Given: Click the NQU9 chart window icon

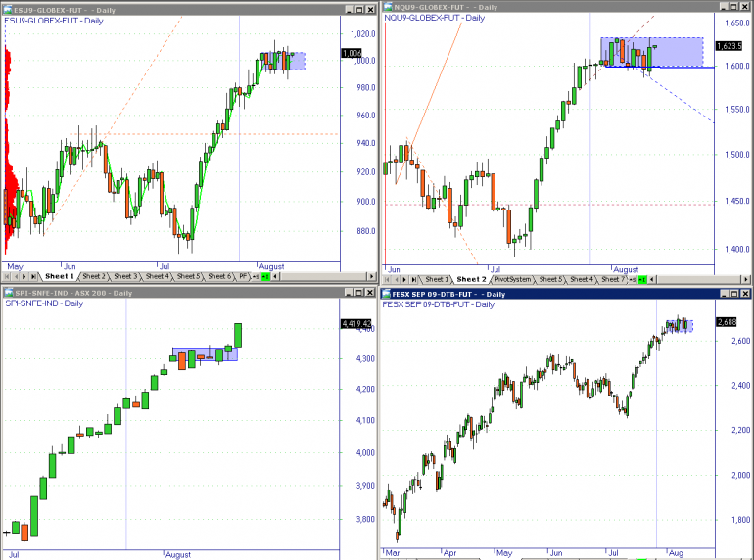Looking at the screenshot, I should pyautogui.click(x=388, y=7).
